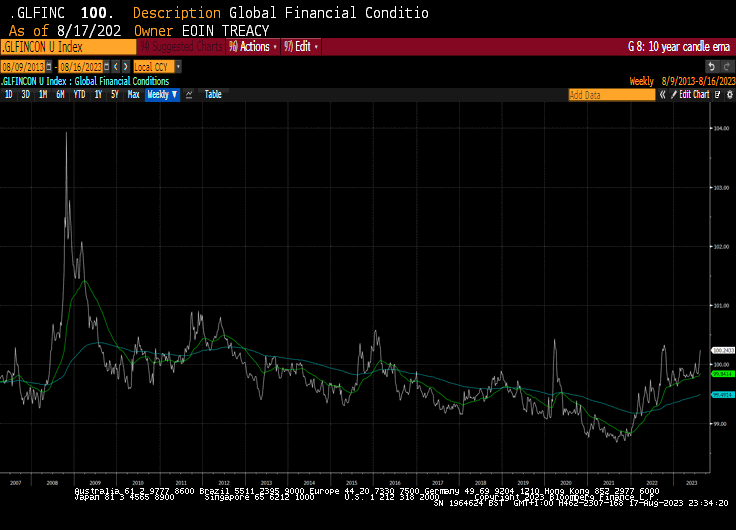Viewport: 736px width, 530px height.
Task: Click the chart title G 8: 10 year candle ema
Action: pyautogui.click(x=679, y=46)
